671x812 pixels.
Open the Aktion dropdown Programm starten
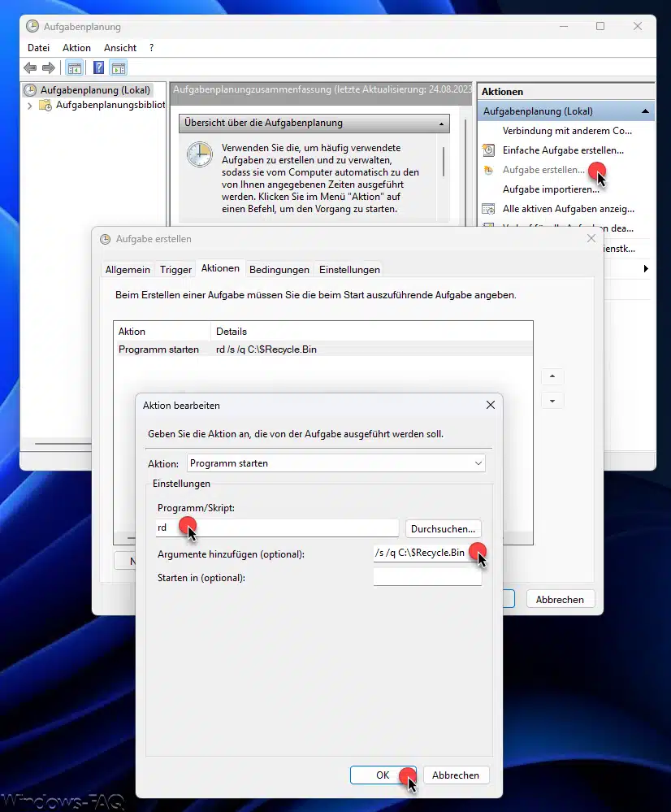click(336, 463)
